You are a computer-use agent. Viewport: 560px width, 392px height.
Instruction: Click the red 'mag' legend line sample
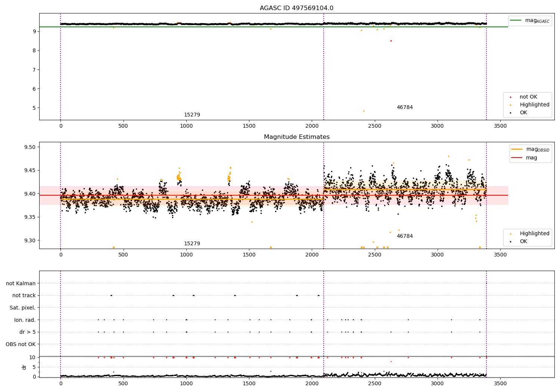[517, 158]
